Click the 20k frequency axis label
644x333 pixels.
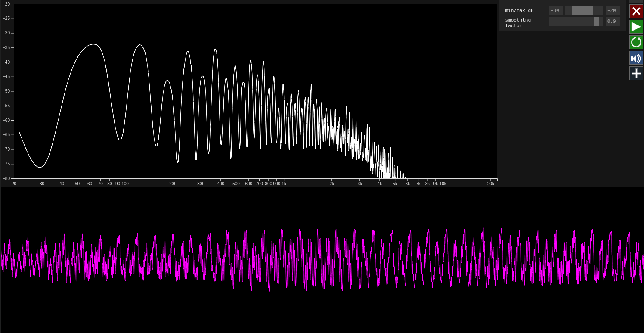pos(491,184)
